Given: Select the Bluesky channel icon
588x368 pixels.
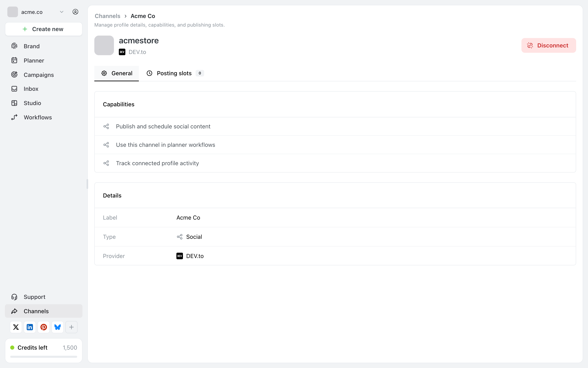Looking at the screenshot, I should pyautogui.click(x=58, y=327).
